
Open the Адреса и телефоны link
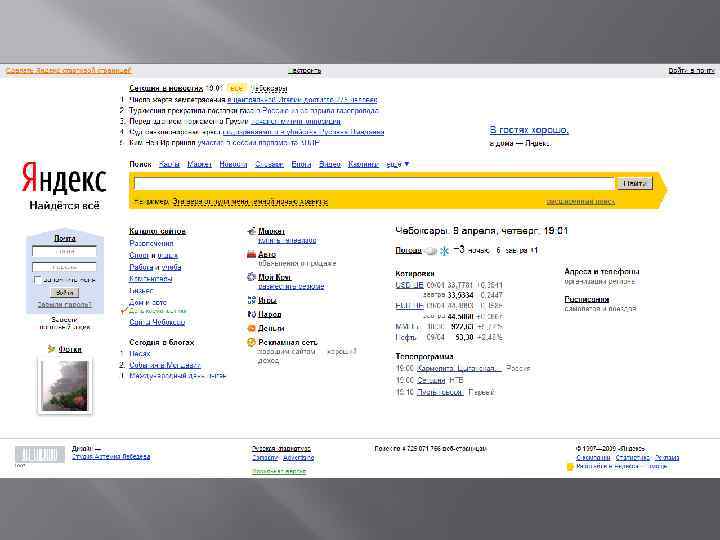pos(602,271)
